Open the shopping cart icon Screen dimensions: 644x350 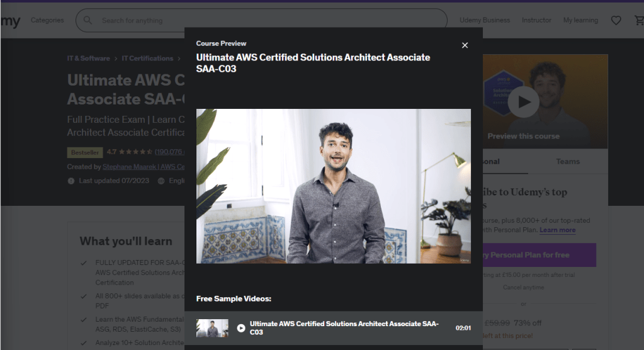[639, 20]
